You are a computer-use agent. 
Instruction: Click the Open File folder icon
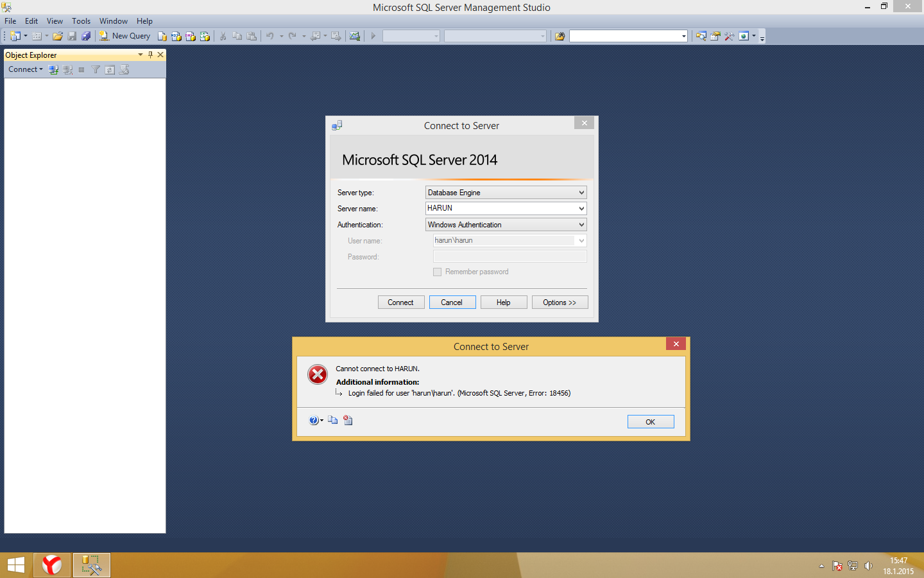pyautogui.click(x=58, y=36)
